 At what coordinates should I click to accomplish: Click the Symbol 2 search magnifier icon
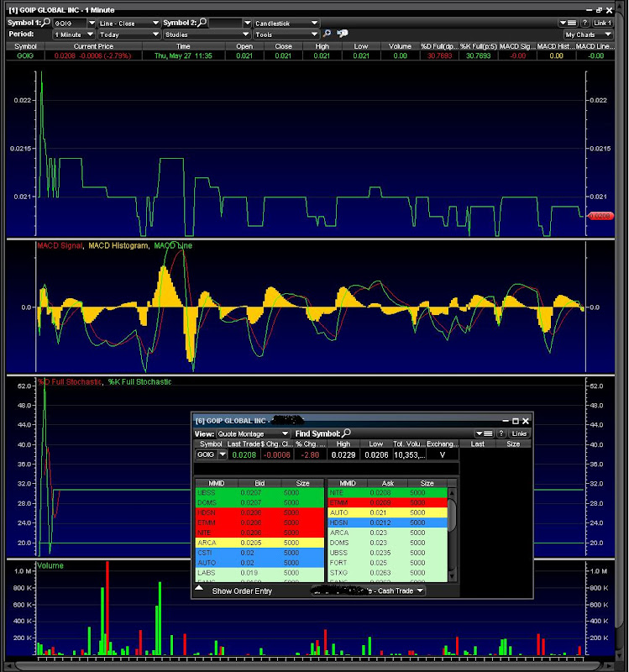[x=202, y=23]
